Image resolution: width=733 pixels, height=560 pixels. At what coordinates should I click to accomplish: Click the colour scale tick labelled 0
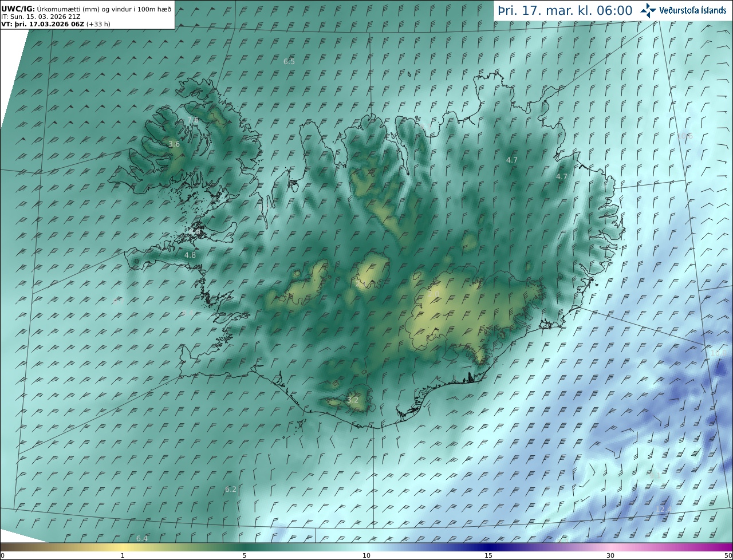pos(2,555)
